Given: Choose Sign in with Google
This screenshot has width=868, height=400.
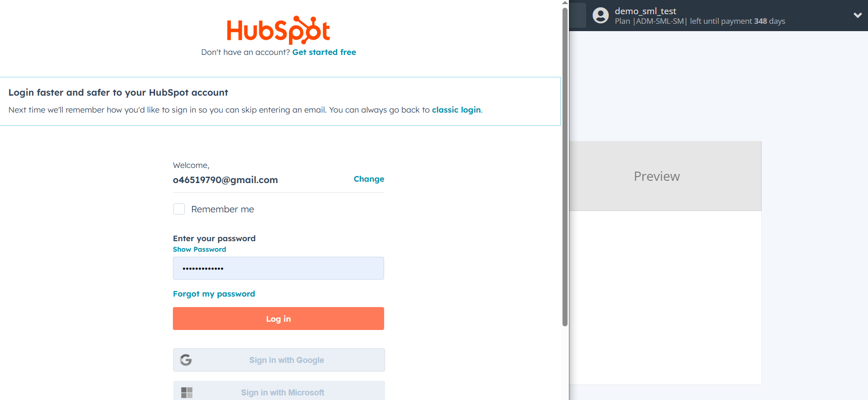Looking at the screenshot, I should pos(279,360).
